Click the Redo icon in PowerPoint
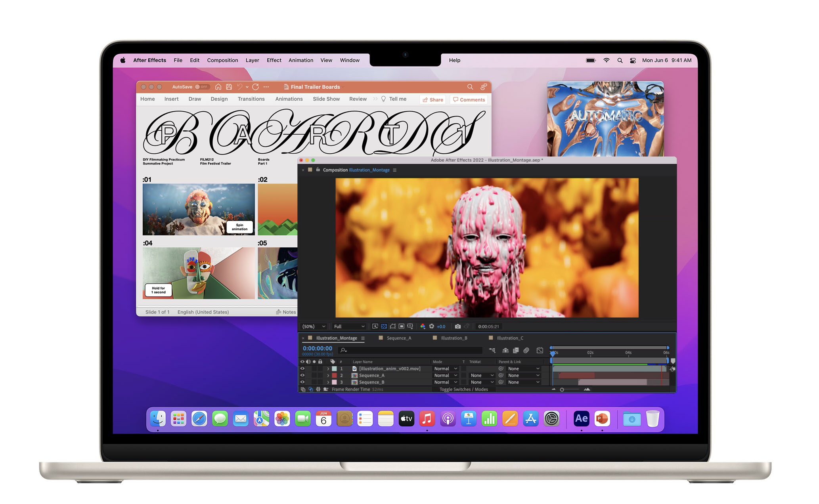This screenshot has width=819, height=504. coord(256,87)
